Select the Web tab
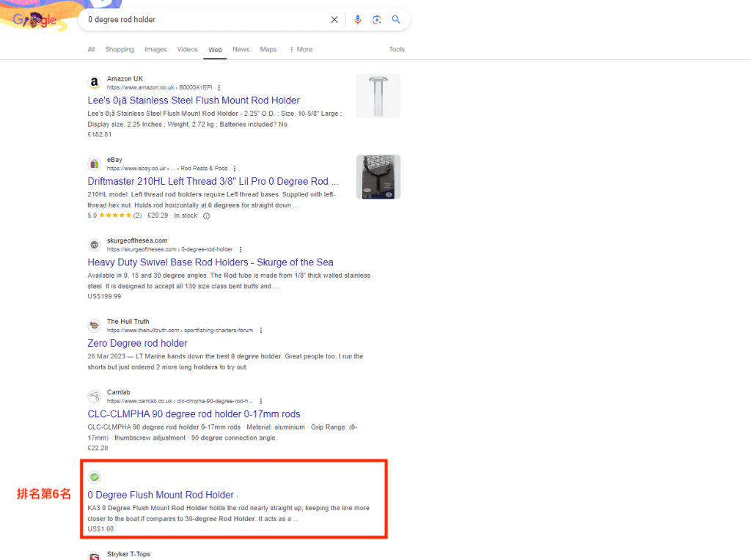 pos(215,50)
